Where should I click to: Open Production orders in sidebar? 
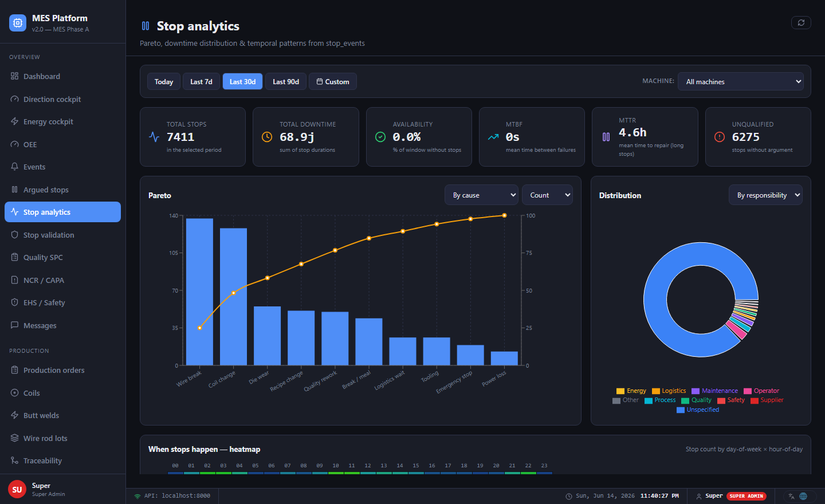coord(63,370)
